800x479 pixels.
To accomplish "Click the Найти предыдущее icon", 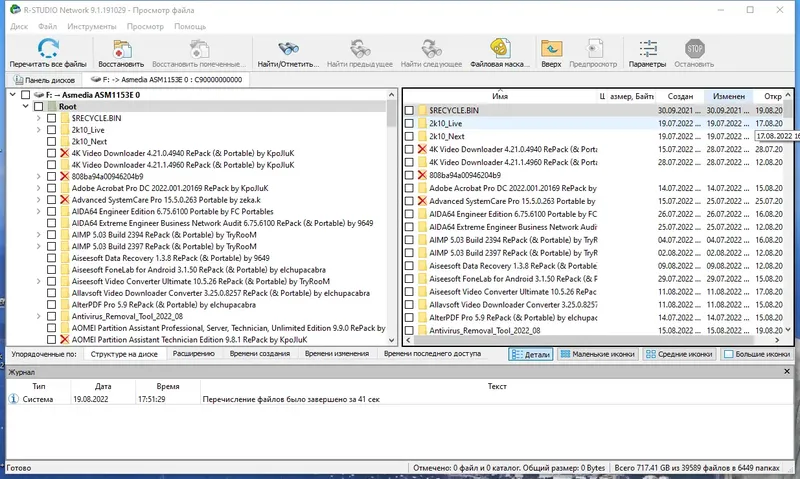I will coord(360,49).
